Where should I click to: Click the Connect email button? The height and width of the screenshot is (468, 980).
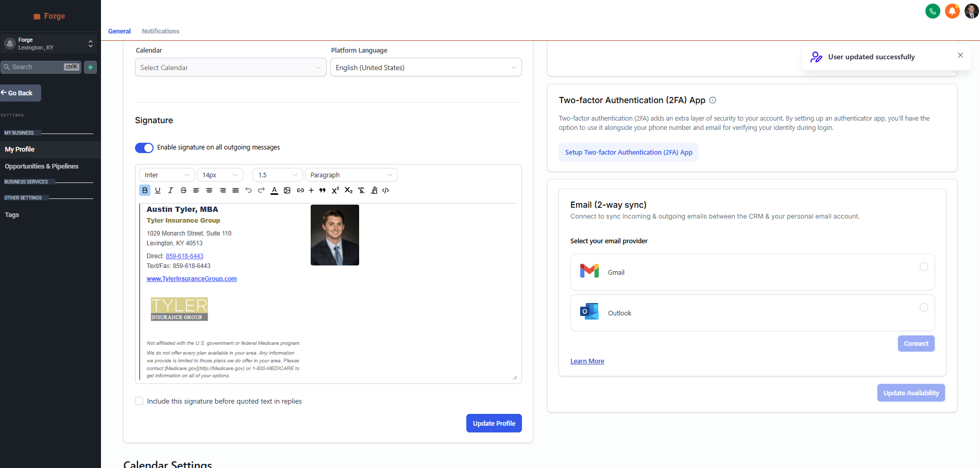point(916,344)
